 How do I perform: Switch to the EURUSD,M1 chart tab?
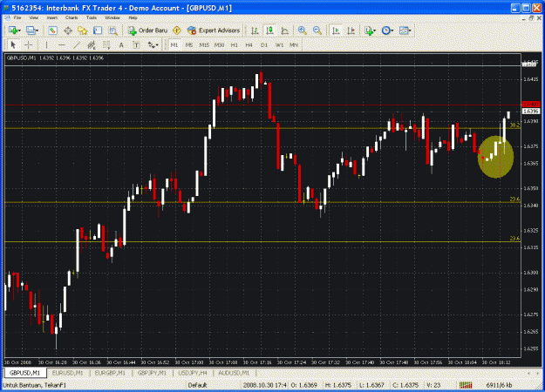(68, 373)
